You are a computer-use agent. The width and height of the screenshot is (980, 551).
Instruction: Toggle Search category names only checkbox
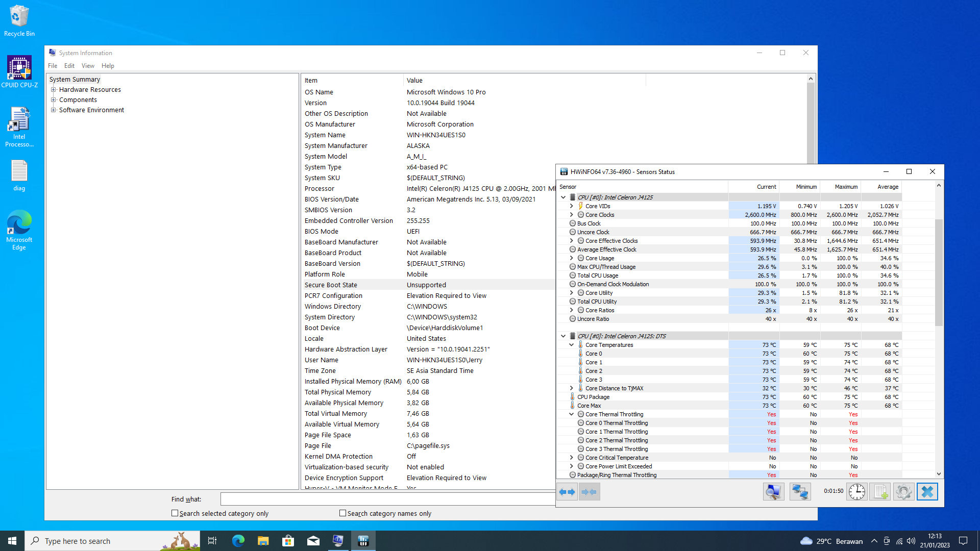tap(342, 513)
